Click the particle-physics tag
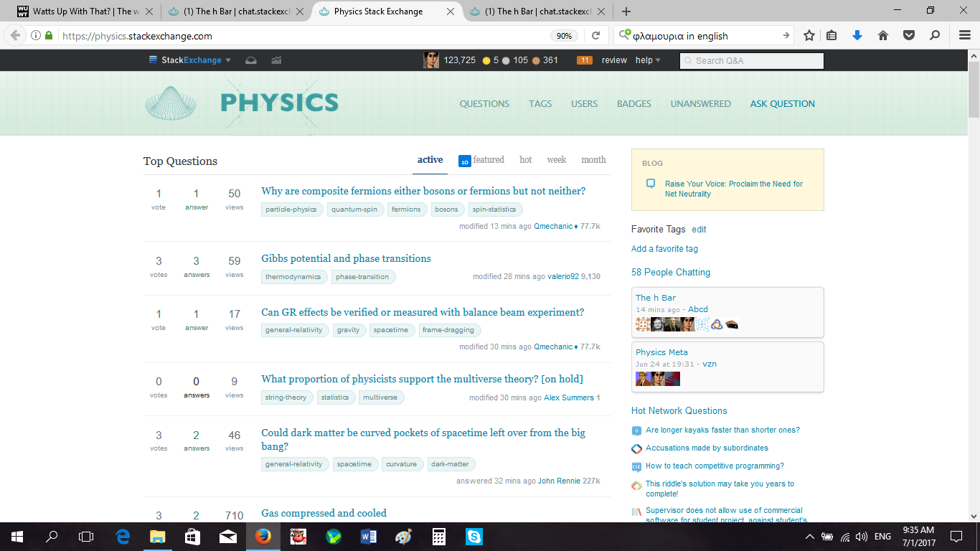The image size is (980, 551). point(291,209)
